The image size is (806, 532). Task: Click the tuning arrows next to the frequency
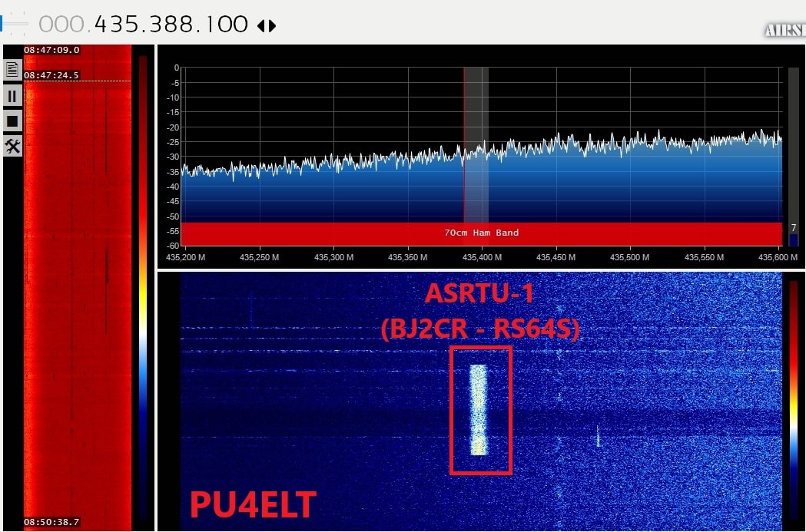(x=267, y=25)
